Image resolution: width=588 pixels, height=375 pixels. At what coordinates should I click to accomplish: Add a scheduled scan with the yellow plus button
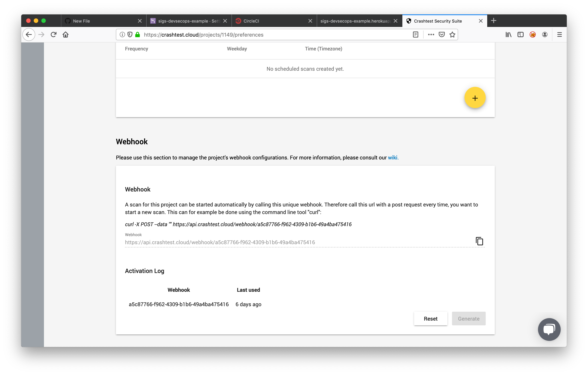(475, 98)
